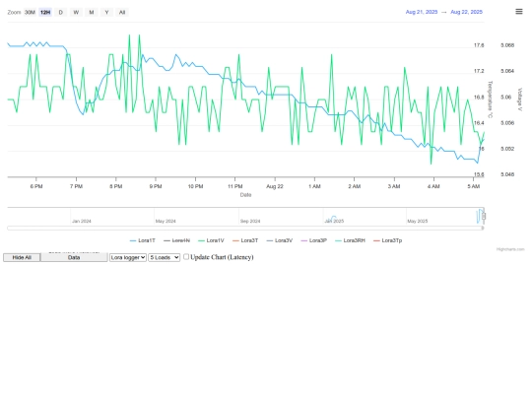The width and height of the screenshot is (532, 399).
Task: Click the Date axis title
Action: pos(245,195)
